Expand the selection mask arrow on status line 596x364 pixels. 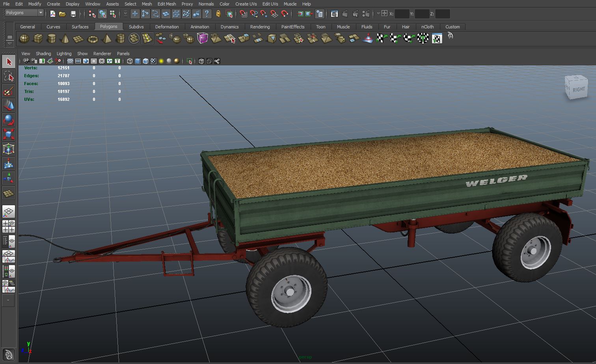(x=125, y=14)
